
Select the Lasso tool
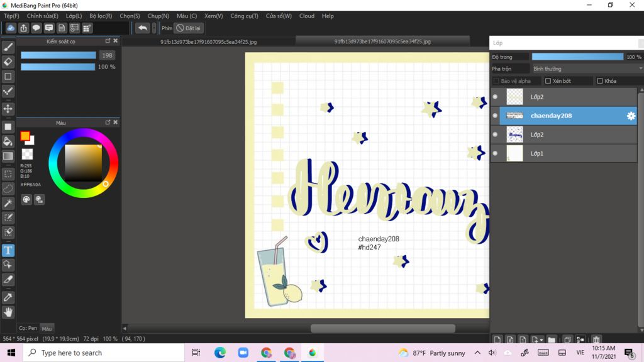[x=8, y=189]
